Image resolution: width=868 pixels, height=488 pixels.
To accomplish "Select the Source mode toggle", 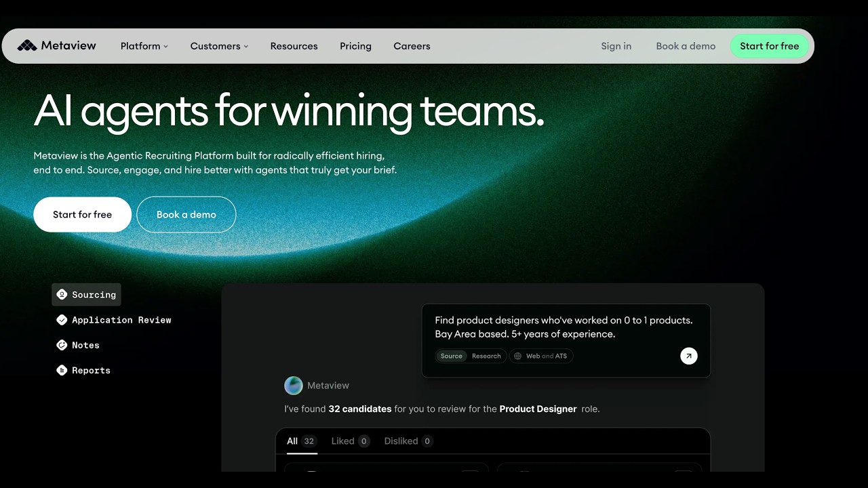I will [x=451, y=356].
